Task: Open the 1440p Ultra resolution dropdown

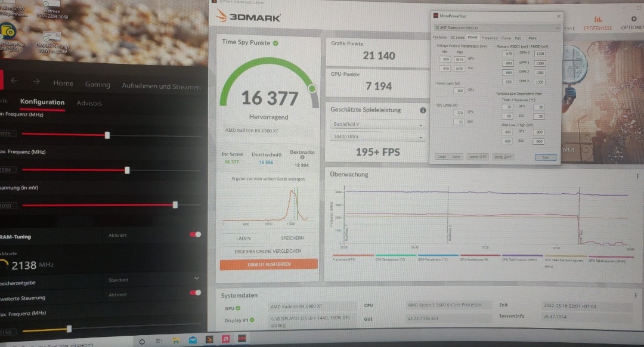Action: point(377,137)
